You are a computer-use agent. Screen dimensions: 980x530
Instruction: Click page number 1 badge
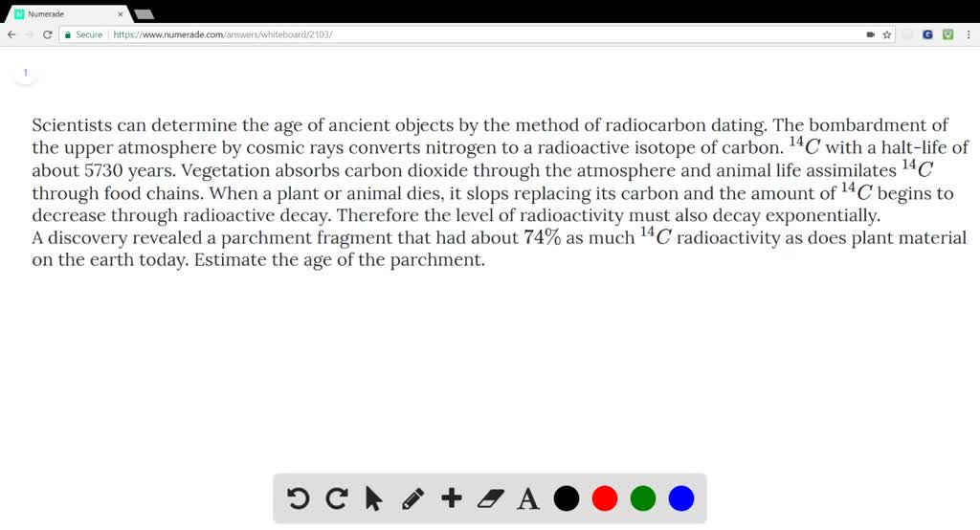point(26,73)
